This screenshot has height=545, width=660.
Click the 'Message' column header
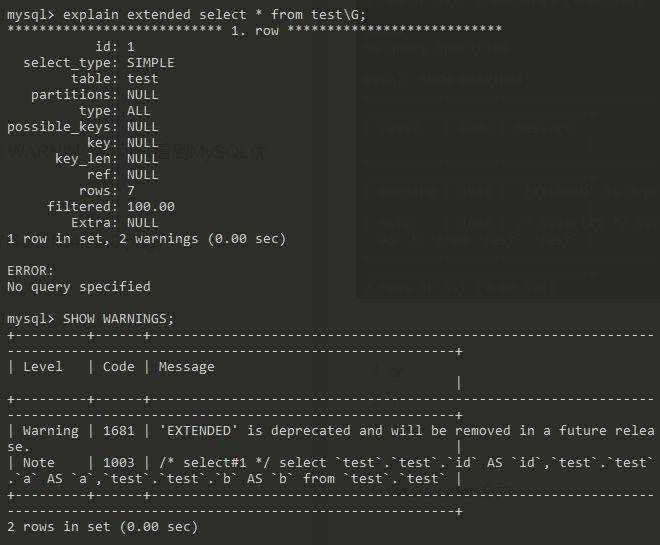pyautogui.click(x=186, y=366)
